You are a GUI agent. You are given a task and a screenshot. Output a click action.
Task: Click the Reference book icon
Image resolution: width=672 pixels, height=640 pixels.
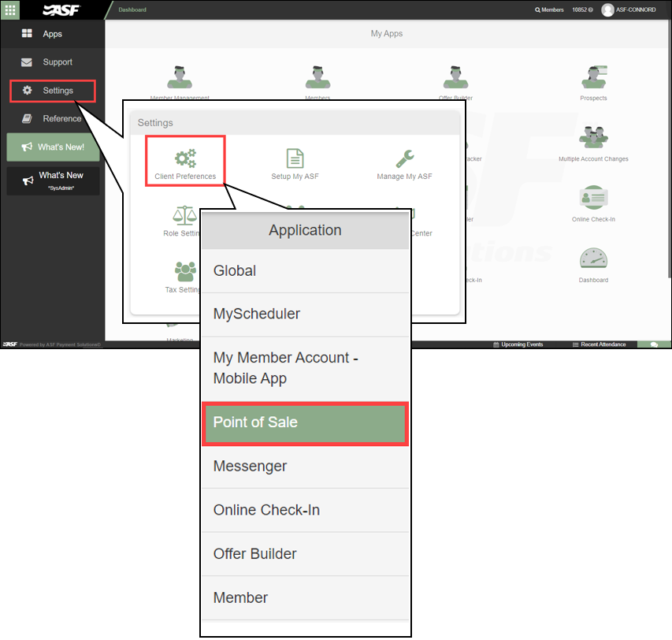pos(27,119)
